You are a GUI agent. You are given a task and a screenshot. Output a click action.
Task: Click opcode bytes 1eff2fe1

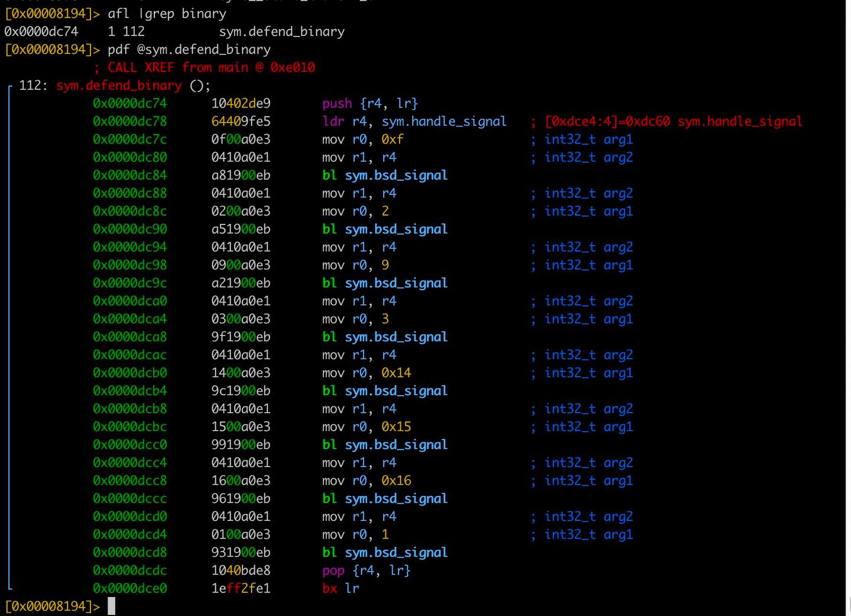(241, 588)
